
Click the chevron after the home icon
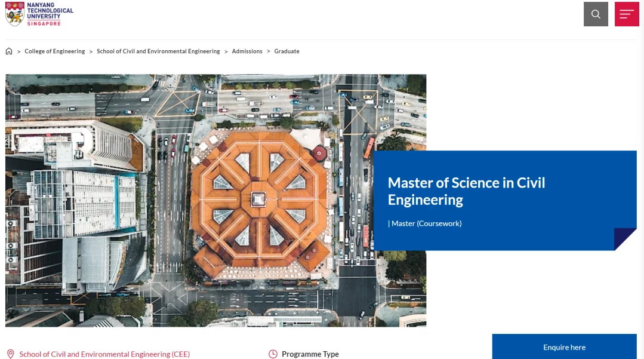pos(19,51)
